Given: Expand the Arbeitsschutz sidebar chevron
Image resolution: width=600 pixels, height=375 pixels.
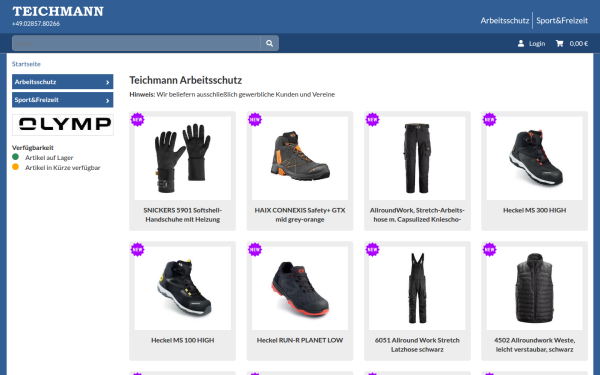Looking at the screenshot, I should 108,82.
